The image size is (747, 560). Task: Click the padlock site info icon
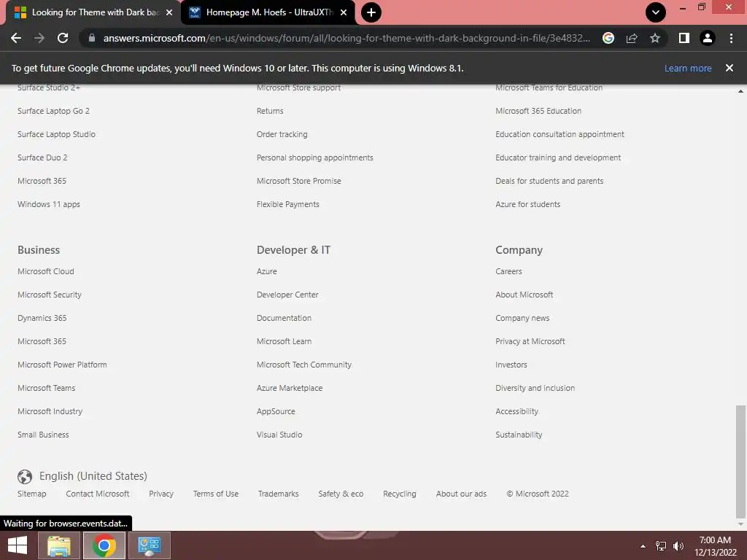tap(92, 38)
